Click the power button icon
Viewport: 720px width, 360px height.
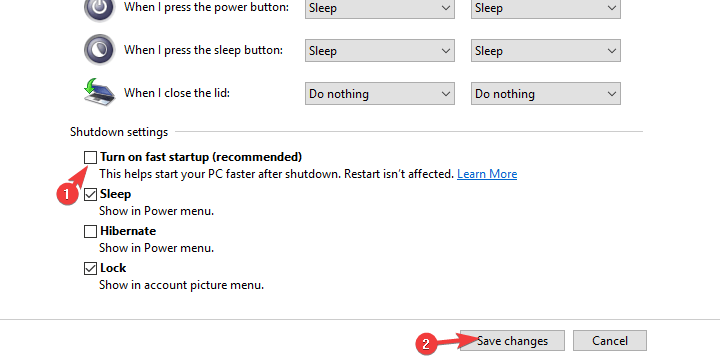pos(99,8)
